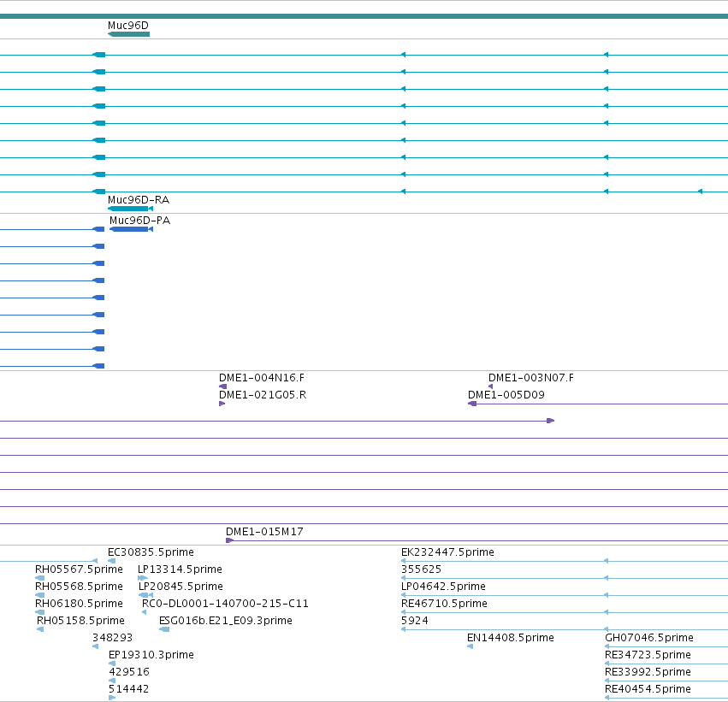
Task: Select RH05567.5prime EST label
Action: coord(79,569)
